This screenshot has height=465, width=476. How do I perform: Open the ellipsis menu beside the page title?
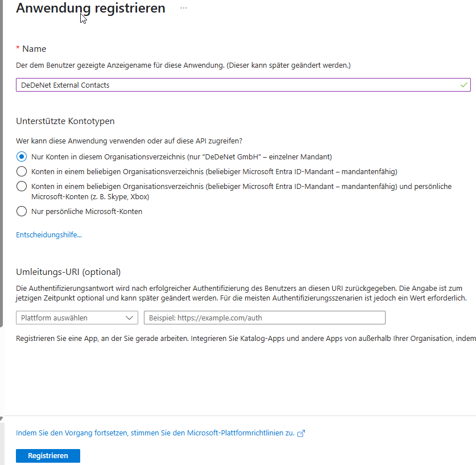[183, 7]
